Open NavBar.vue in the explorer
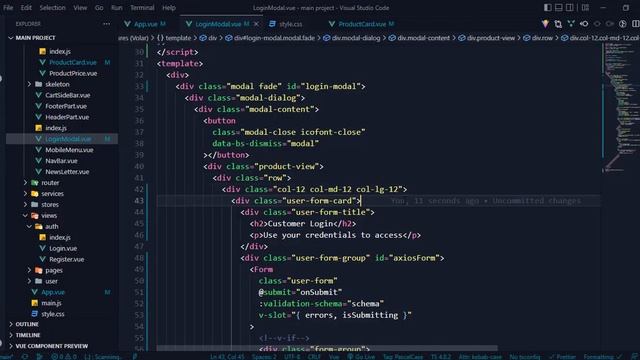Viewport: 640px width, 360px height. point(61,161)
